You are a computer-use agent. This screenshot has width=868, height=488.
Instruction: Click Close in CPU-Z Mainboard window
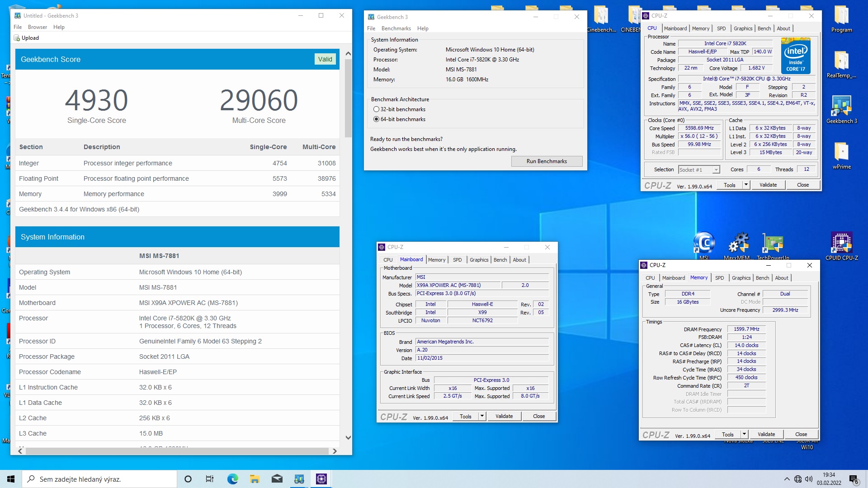(539, 416)
